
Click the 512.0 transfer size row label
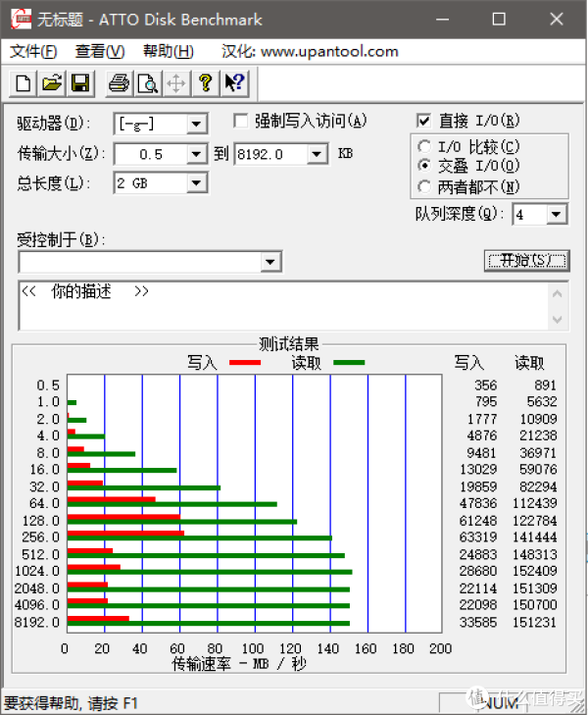click(40, 554)
